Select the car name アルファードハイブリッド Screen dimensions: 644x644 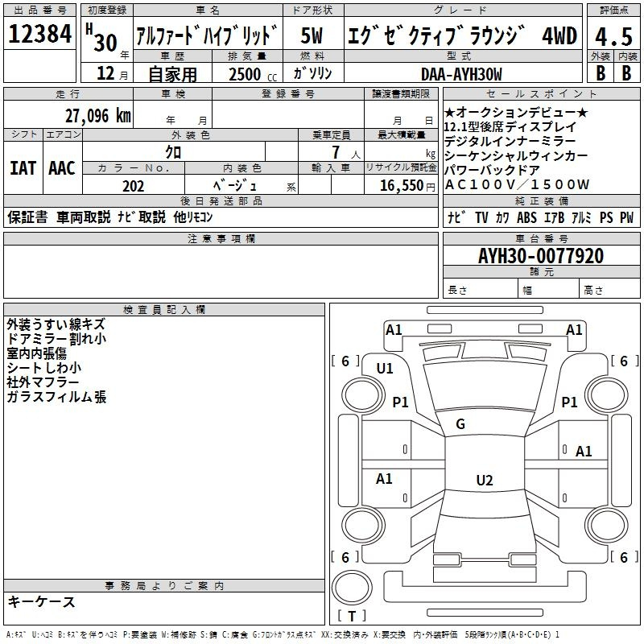(x=207, y=35)
